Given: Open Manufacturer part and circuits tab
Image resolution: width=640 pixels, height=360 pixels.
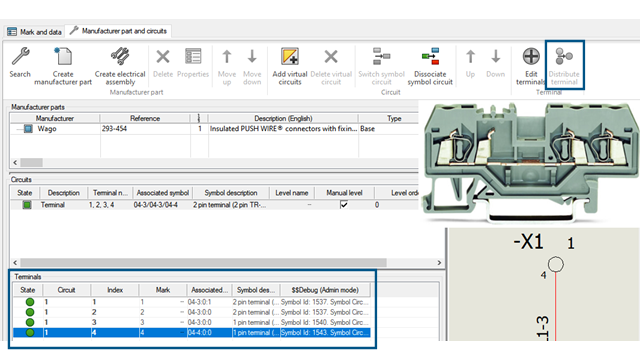Looking at the screenshot, I should click(118, 31).
